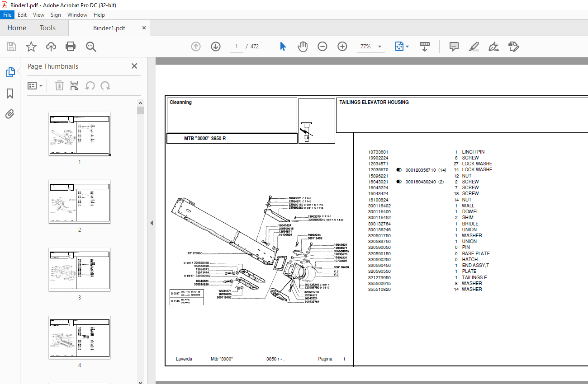The image size is (588, 384).
Task: Click the 'MTB "3000" 3850 R' model text
Action: (205, 139)
